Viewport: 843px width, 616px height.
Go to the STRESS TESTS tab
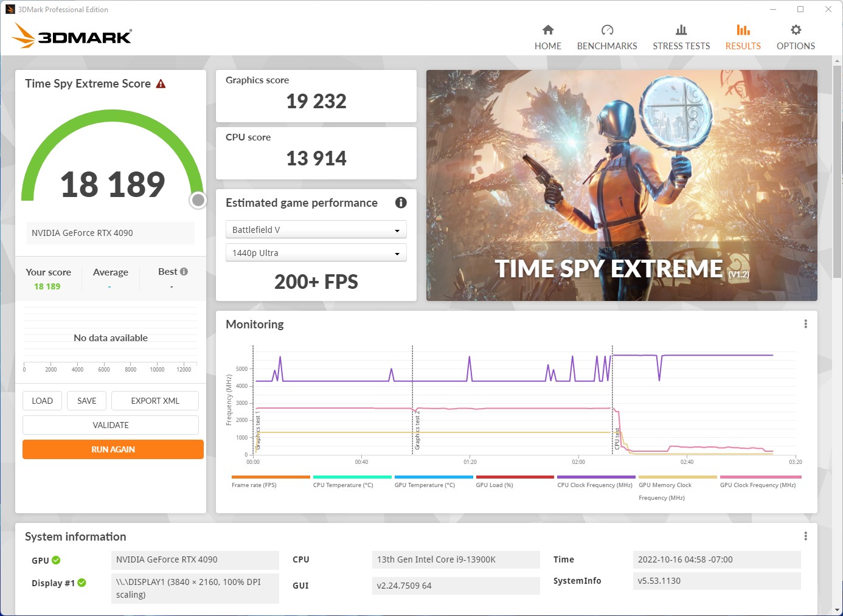[x=681, y=37]
